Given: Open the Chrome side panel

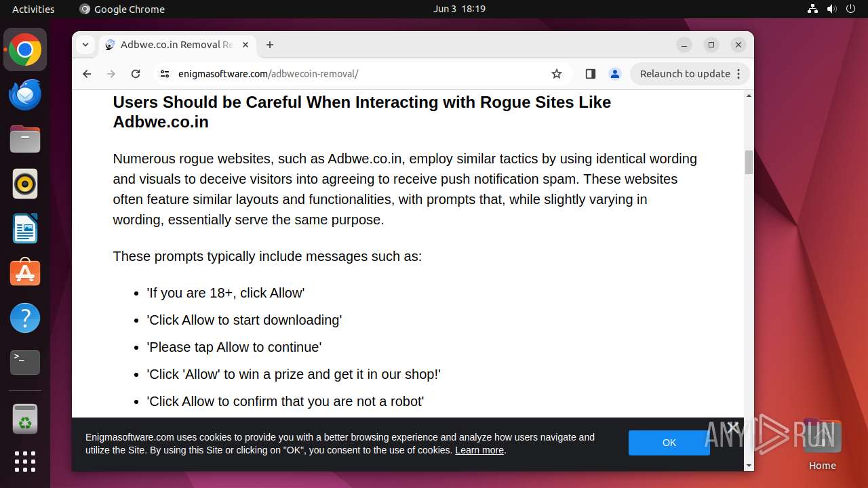Looking at the screenshot, I should pos(591,74).
